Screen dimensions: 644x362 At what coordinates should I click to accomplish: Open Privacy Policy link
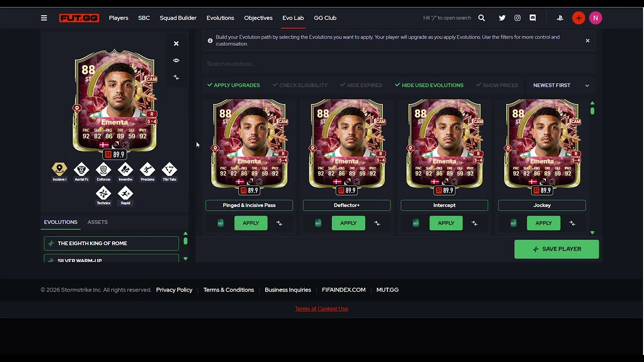(x=174, y=290)
